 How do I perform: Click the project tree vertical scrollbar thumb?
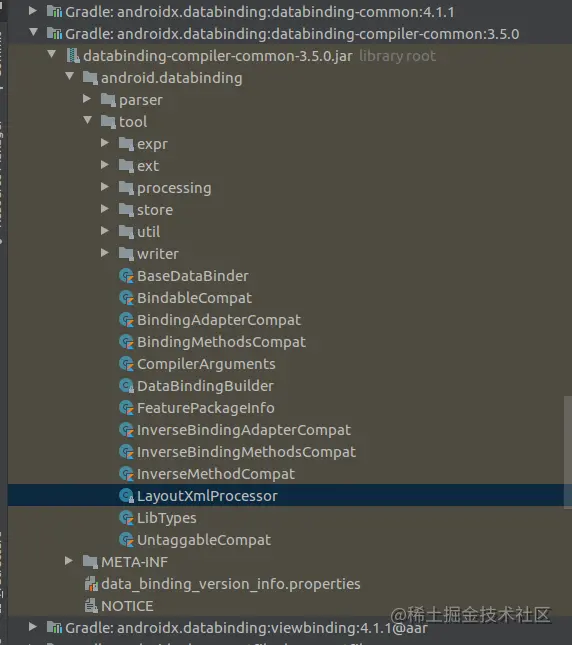[x=568, y=452]
